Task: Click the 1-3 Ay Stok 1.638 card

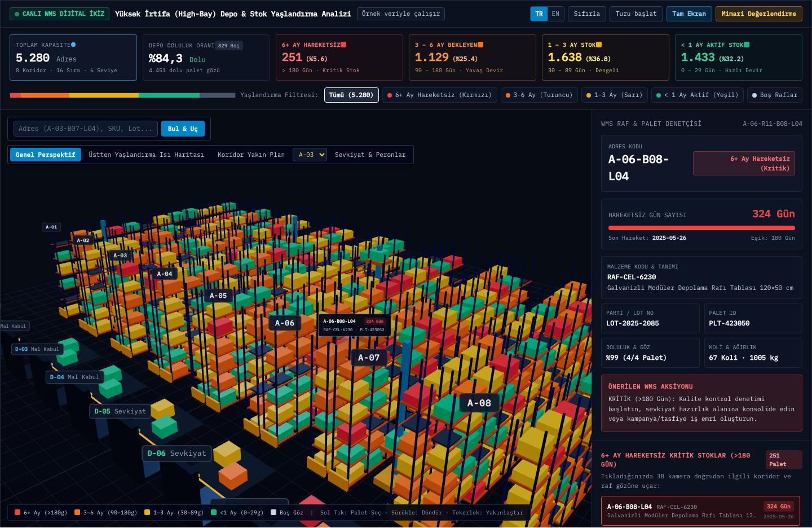Action: (x=606, y=58)
